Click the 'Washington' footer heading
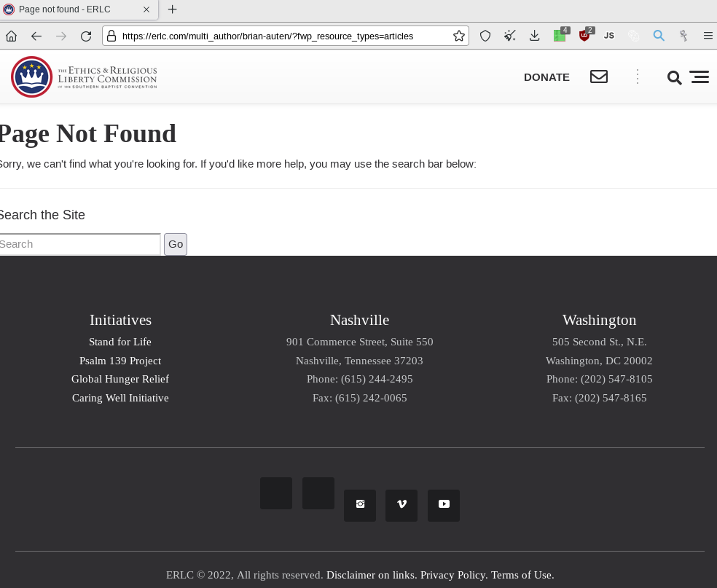Screen dimensions: 717x588 pyautogui.click(x=599, y=320)
